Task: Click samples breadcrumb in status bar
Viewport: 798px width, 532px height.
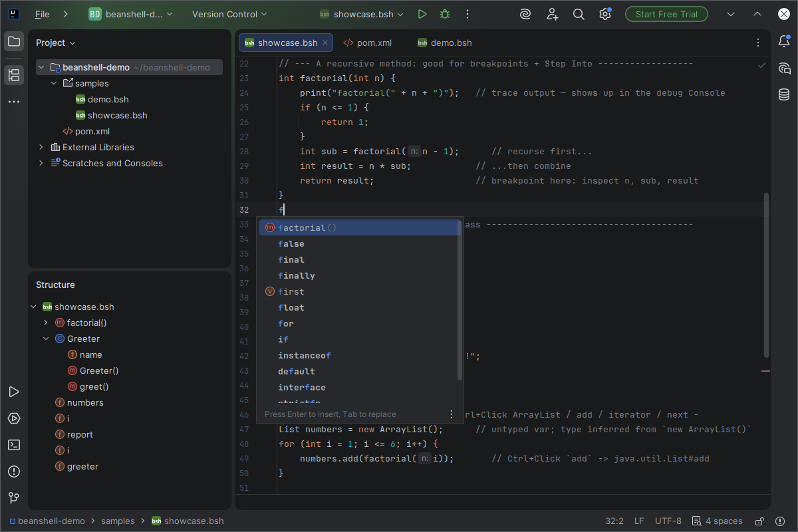Action: point(118,521)
